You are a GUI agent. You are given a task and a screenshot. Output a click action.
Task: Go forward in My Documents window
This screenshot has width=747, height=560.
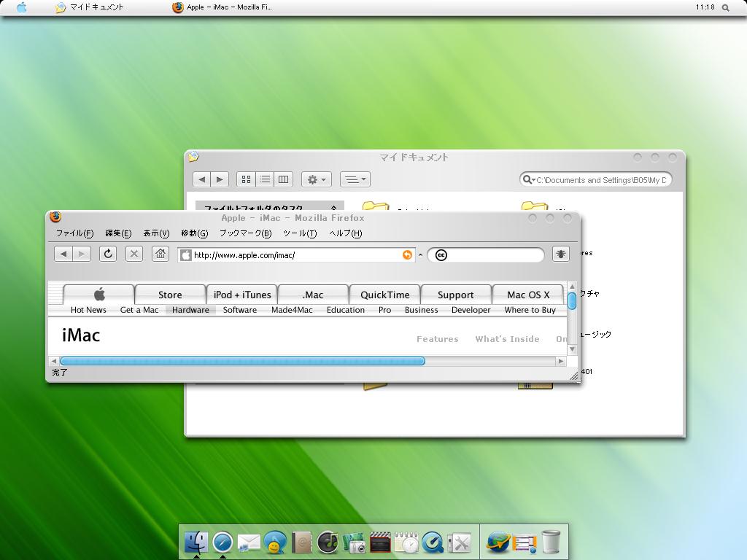220,179
